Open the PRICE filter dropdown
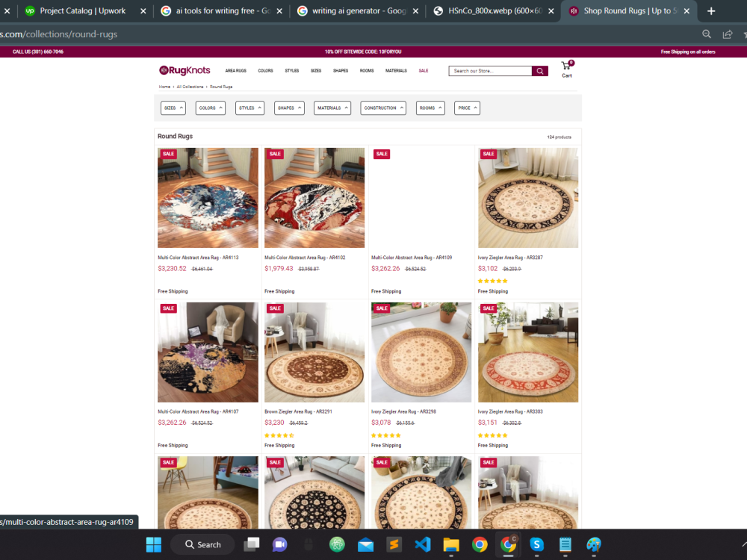 [467, 108]
